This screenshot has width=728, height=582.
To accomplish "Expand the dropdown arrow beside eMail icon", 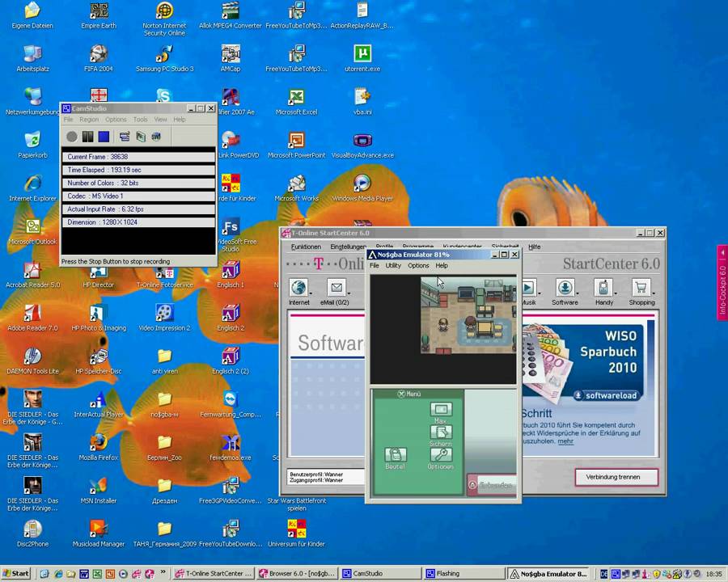I will (349, 293).
